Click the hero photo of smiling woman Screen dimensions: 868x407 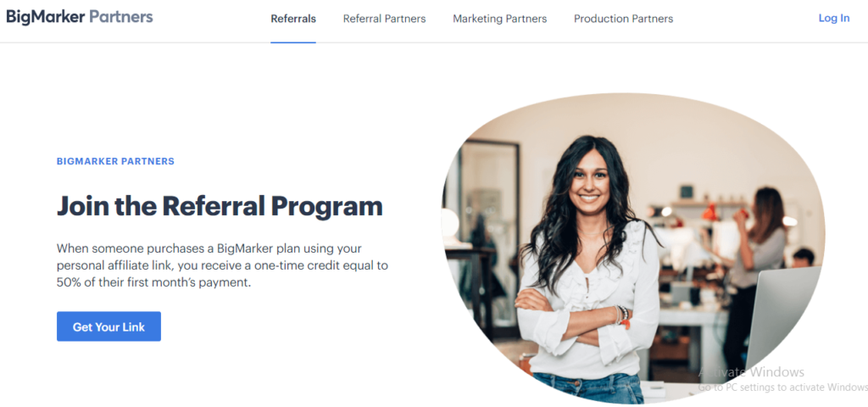(632, 248)
